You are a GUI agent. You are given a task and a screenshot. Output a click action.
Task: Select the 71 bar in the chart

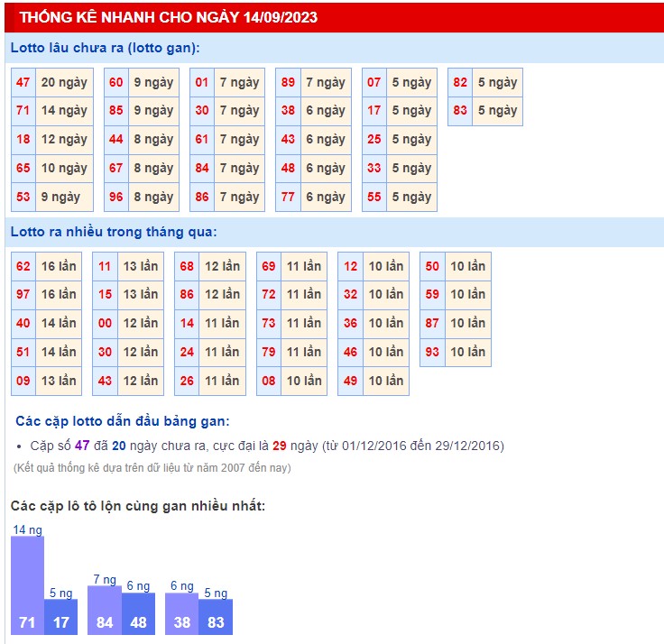click(27, 586)
